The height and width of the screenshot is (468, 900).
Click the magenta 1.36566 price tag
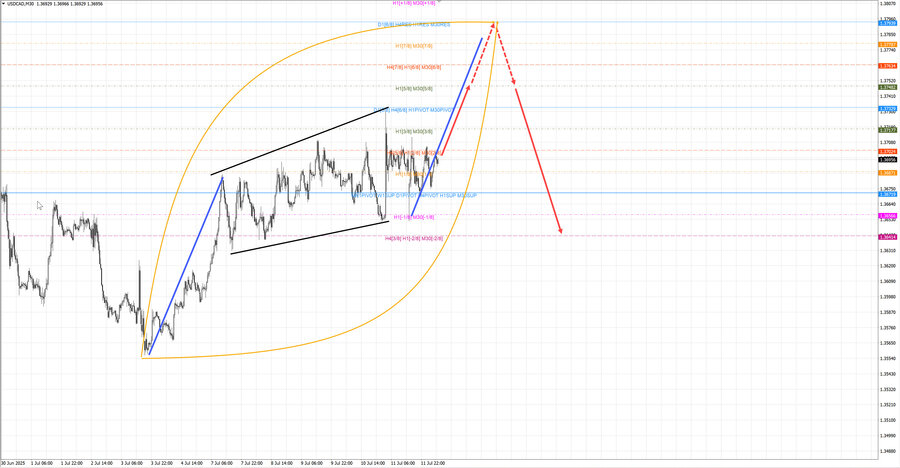tap(888, 216)
